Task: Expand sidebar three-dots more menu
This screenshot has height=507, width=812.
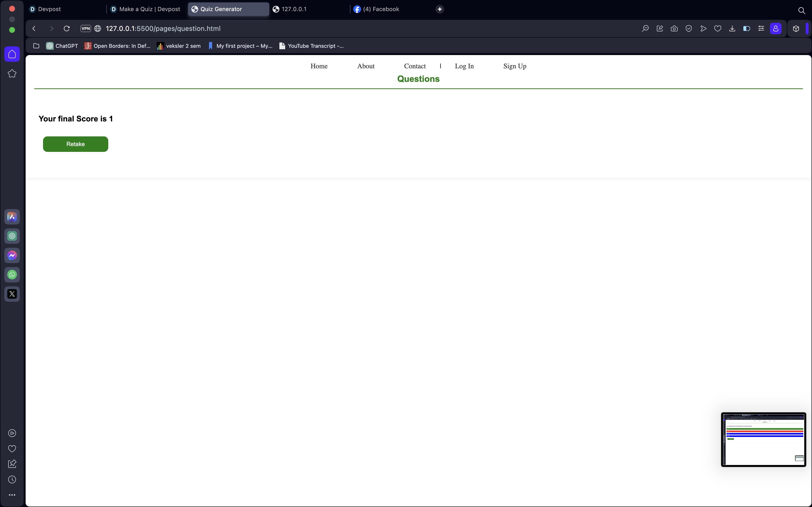Action: (x=12, y=495)
